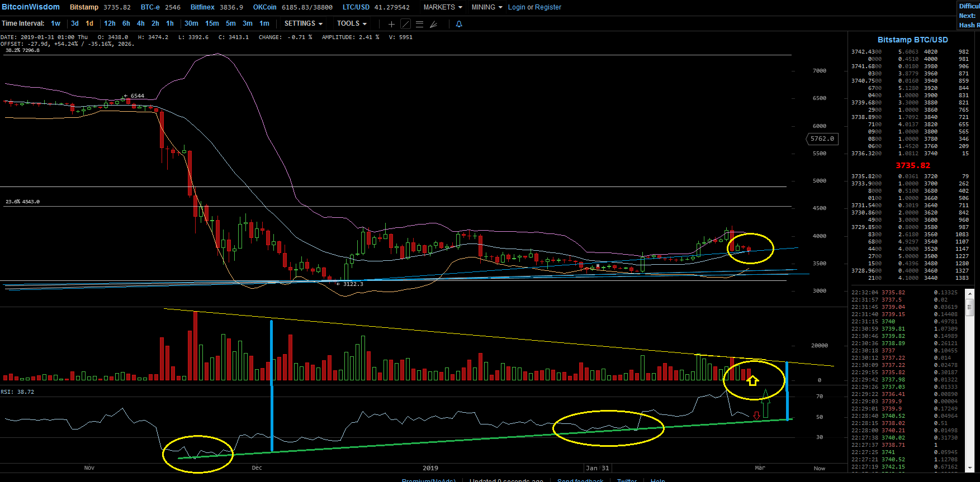The image size is (980, 482).
Task: Open the Bitfinex market ticker
Action: pos(217,7)
